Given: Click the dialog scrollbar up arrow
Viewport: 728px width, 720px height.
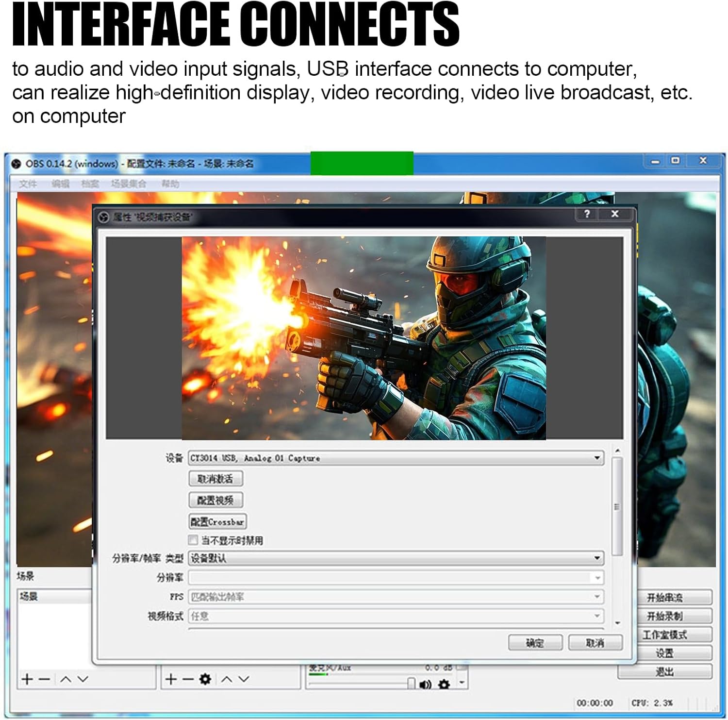Looking at the screenshot, I should coord(617,451).
